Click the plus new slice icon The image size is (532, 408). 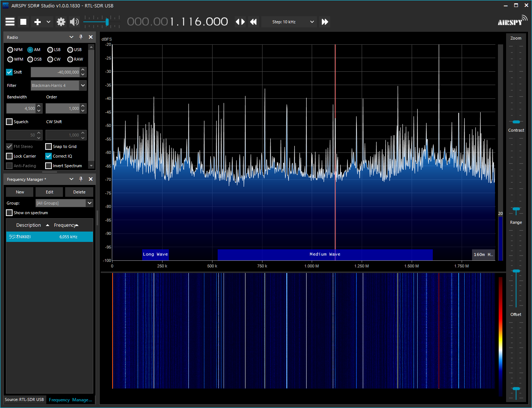[37, 22]
